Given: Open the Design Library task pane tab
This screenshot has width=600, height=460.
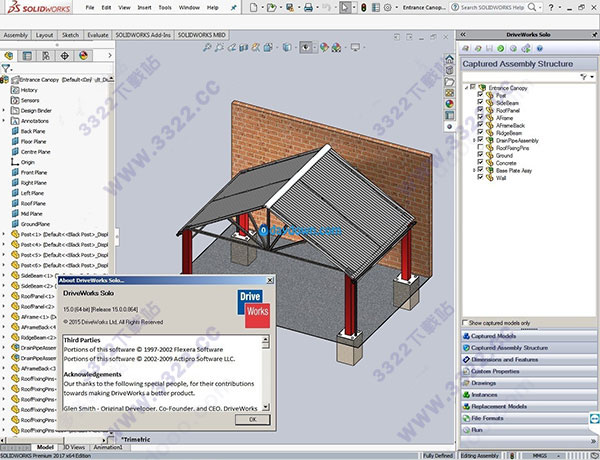Looking at the screenshot, I should pos(449,70).
